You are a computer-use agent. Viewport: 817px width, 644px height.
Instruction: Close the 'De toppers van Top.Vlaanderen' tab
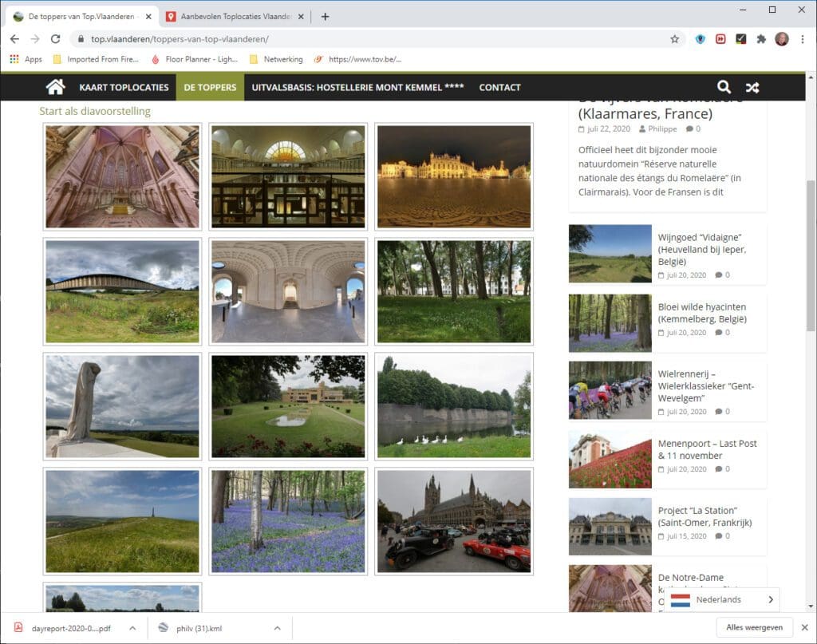(148, 17)
